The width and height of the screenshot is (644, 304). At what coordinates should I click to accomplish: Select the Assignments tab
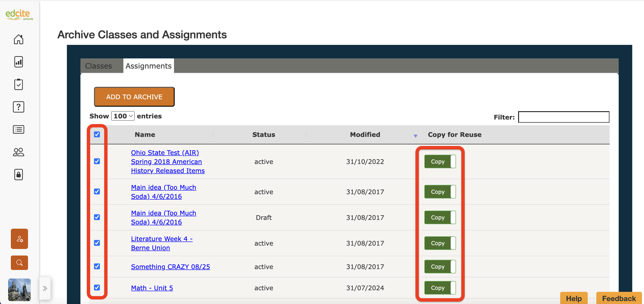148,66
